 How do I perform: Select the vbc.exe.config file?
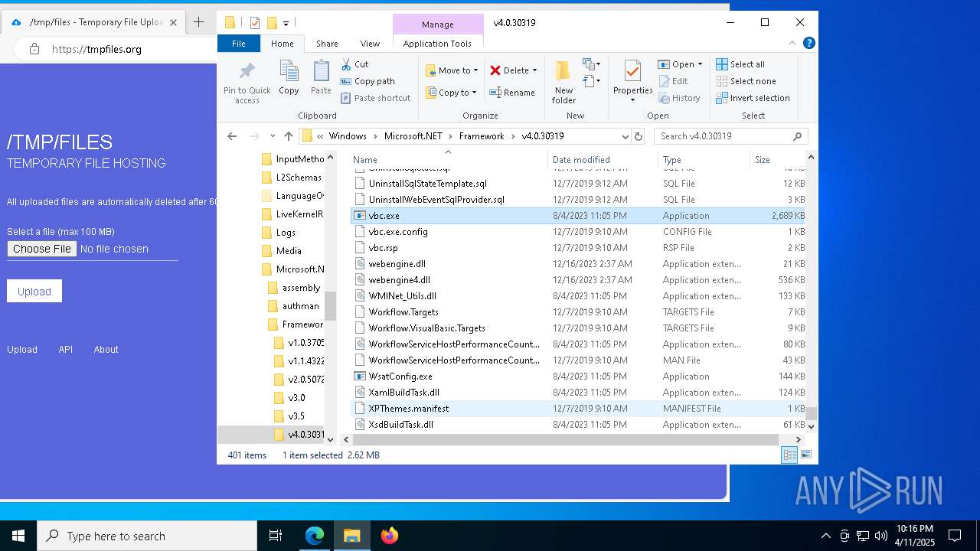click(x=578, y=232)
